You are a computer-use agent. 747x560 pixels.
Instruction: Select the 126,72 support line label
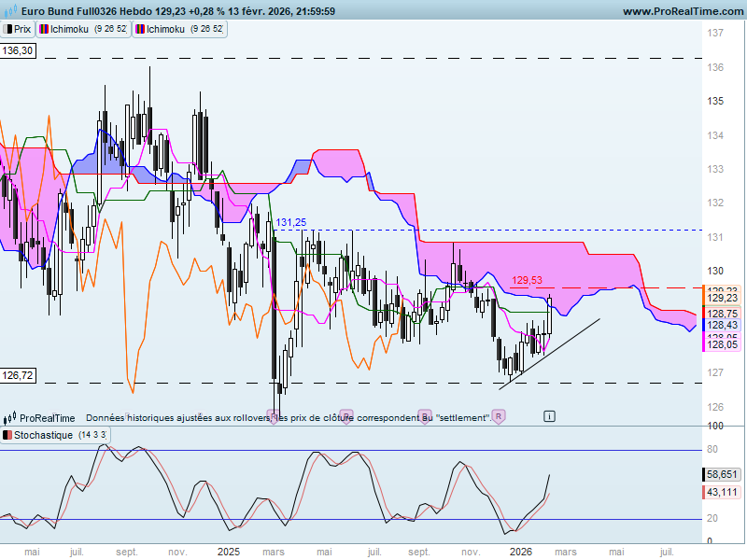coord(18,375)
